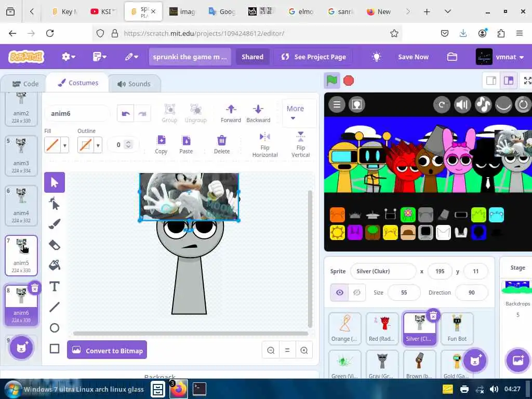Move selection Forward

[231, 113]
